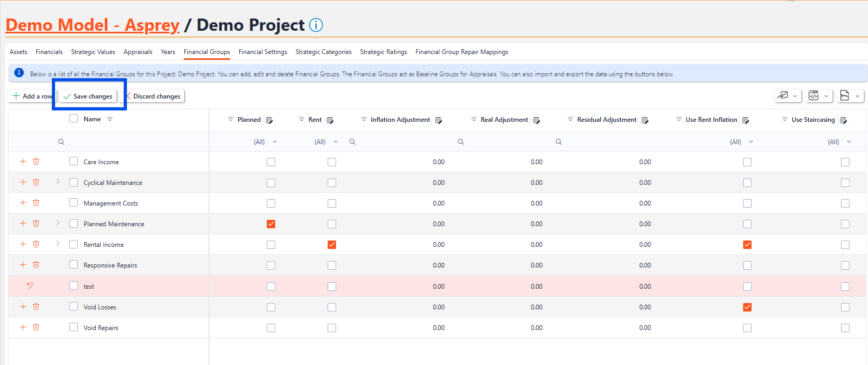Viewport: 868px width, 365px height.
Task: Click the info icon beside Demo Project
Action: [x=316, y=25]
